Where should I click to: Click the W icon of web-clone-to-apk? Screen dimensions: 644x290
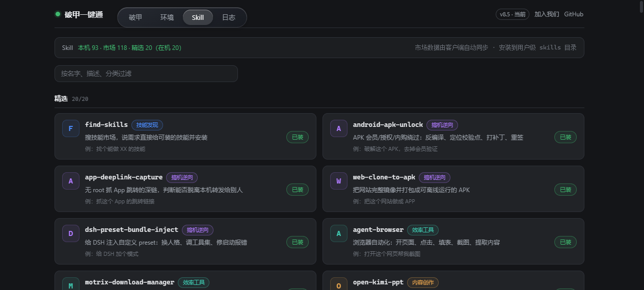(x=338, y=181)
